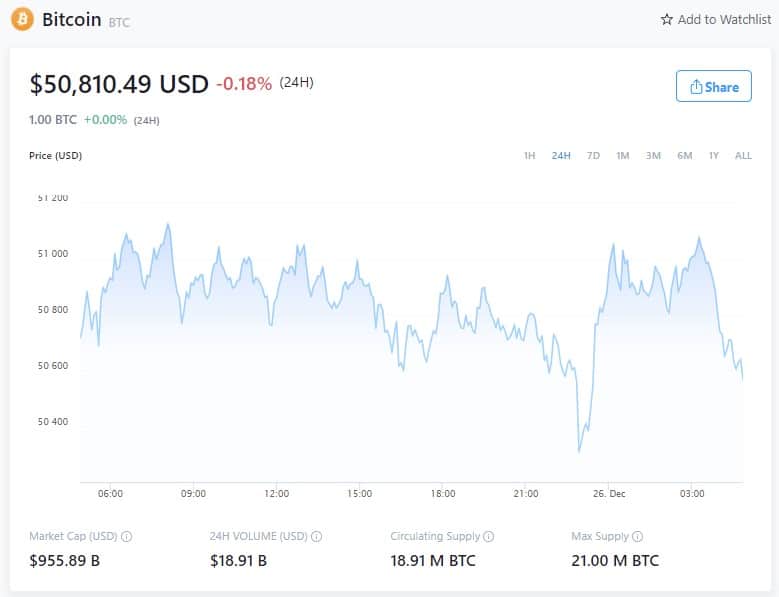Image resolution: width=779 pixels, height=597 pixels.
Task: Click the 51 000 price axis label
Action: [x=53, y=254]
